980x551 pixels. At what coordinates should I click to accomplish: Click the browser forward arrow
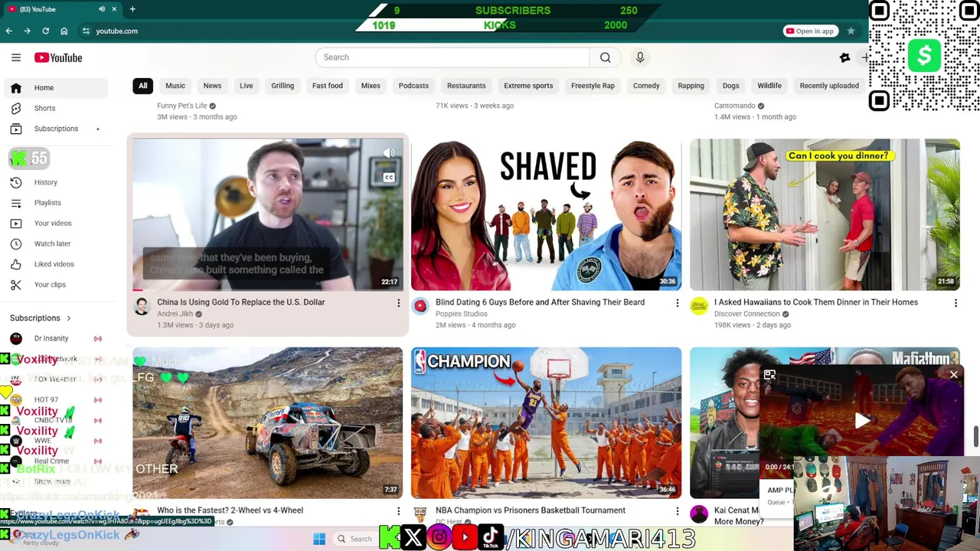click(x=27, y=31)
